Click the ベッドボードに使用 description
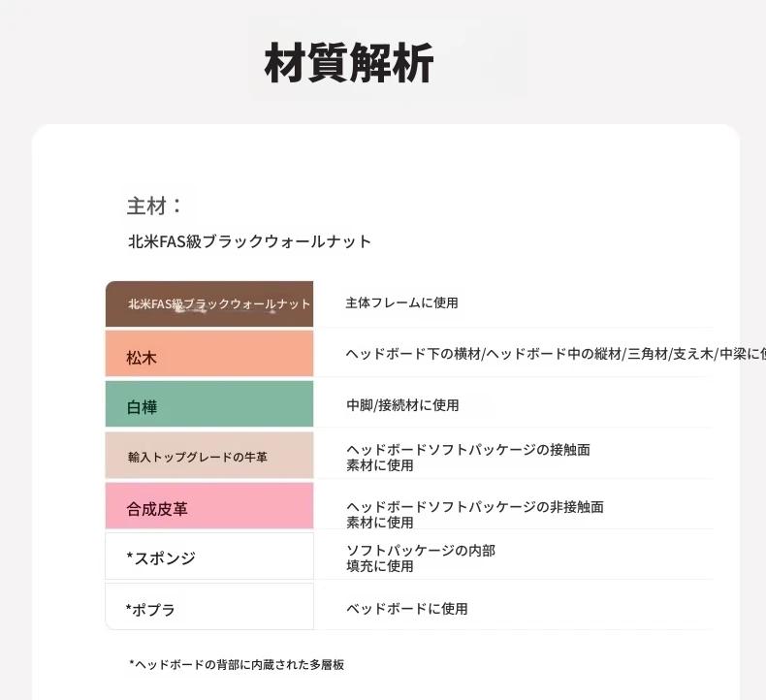This screenshot has height=700, width=766. pos(407,609)
